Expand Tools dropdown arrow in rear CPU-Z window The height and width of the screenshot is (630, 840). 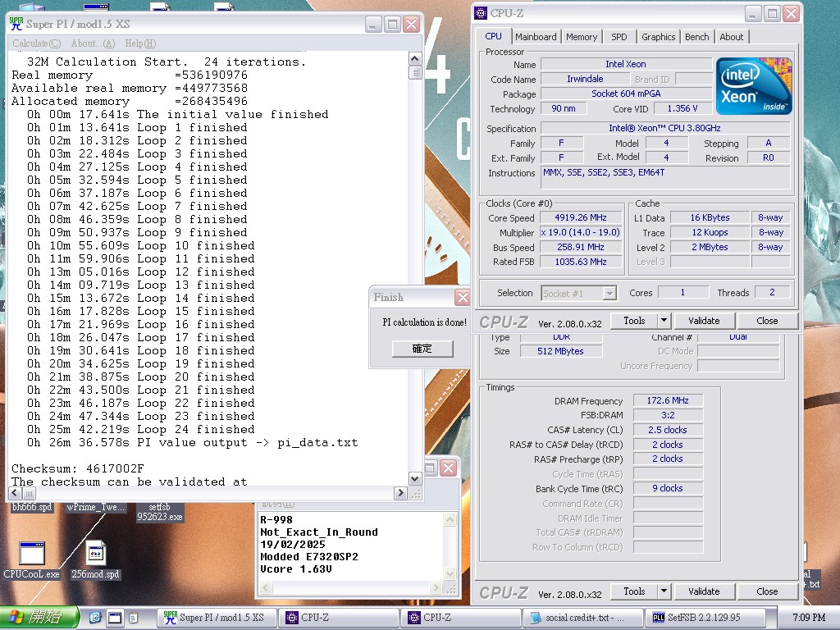coord(664,591)
